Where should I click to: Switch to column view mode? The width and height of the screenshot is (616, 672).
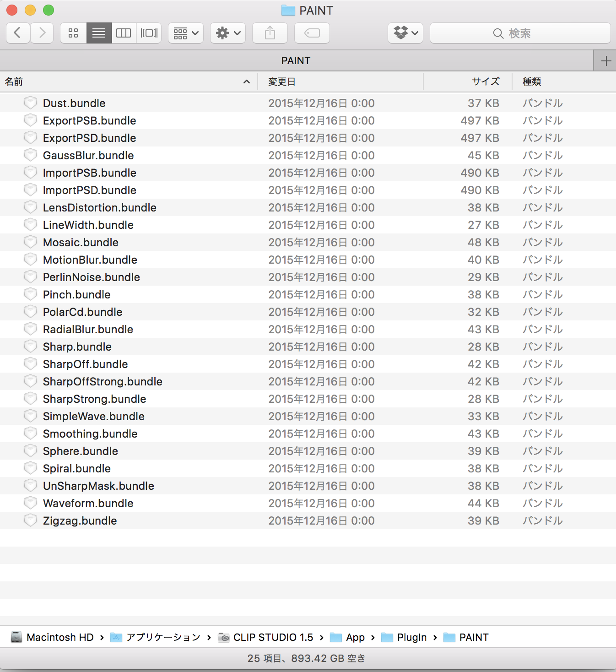(124, 33)
